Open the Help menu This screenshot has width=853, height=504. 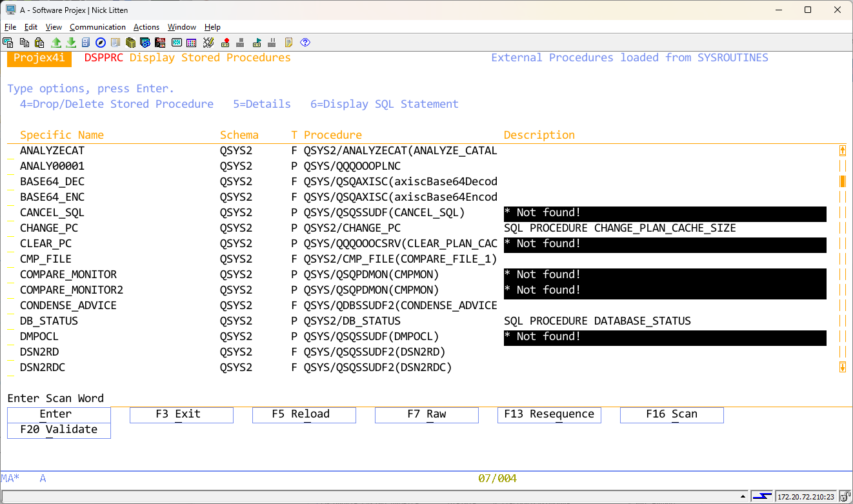click(x=212, y=27)
